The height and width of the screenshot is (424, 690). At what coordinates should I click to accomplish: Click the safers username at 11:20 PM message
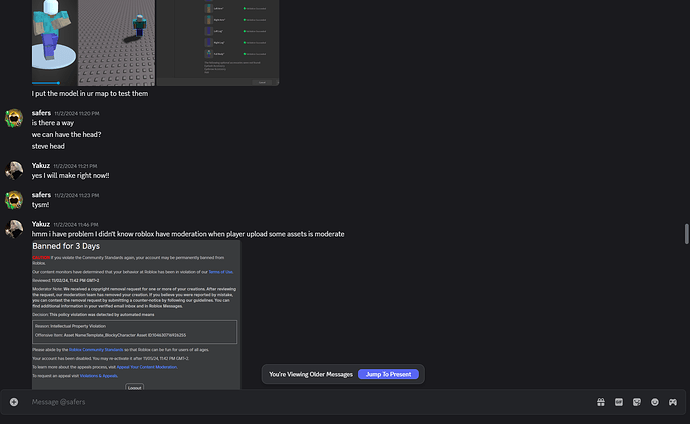(41, 113)
